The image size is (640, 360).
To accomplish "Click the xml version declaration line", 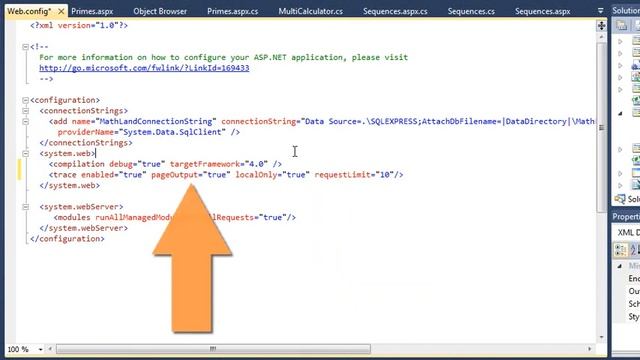I will click(x=79, y=25).
